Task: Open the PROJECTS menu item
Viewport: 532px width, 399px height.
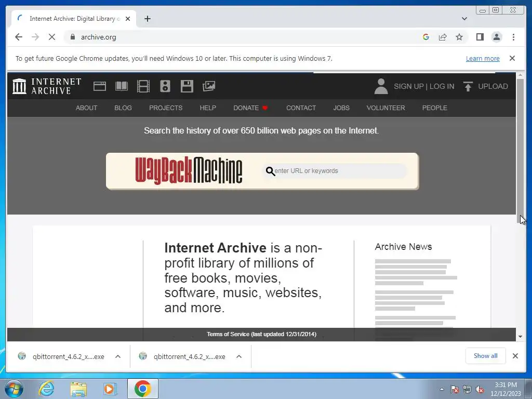Action: (166, 108)
